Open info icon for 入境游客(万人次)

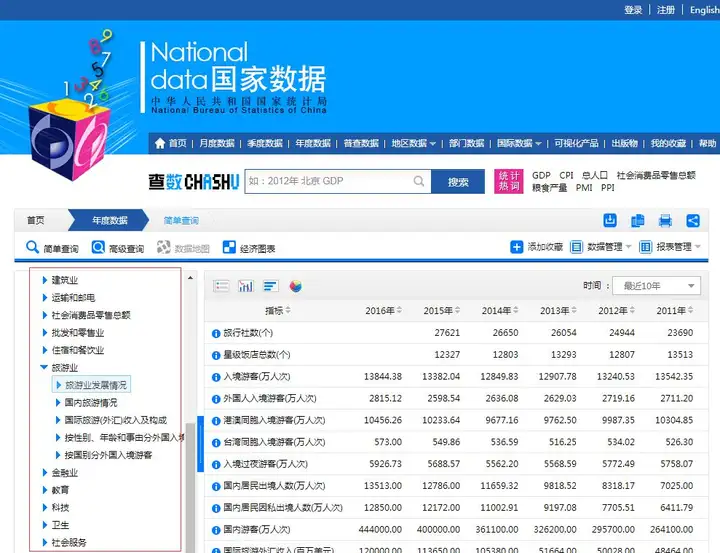pyautogui.click(x=216, y=377)
